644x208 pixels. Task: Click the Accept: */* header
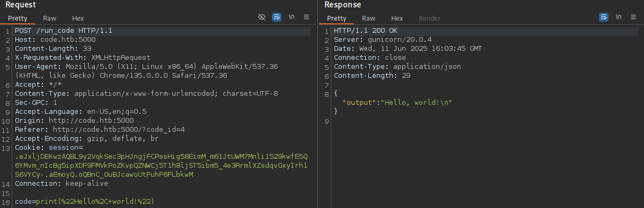click(x=38, y=85)
